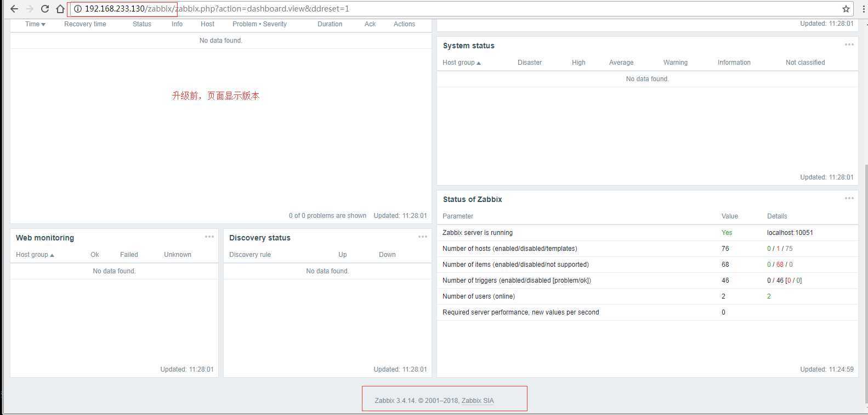The height and width of the screenshot is (415, 868).
Task: Bookmark this page with star icon
Action: pyautogui.click(x=846, y=9)
